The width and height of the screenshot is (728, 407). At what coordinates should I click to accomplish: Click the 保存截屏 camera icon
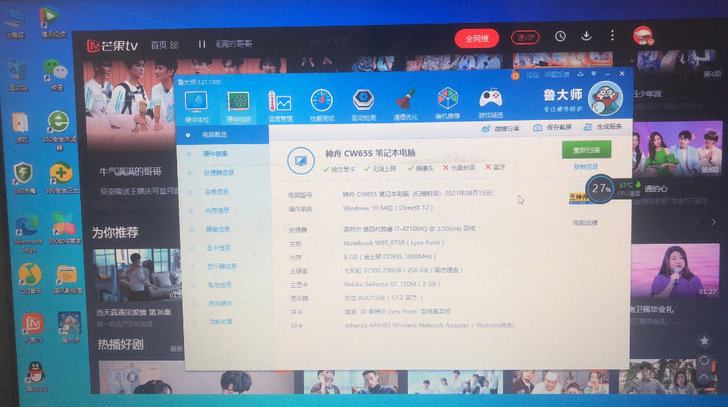537,128
